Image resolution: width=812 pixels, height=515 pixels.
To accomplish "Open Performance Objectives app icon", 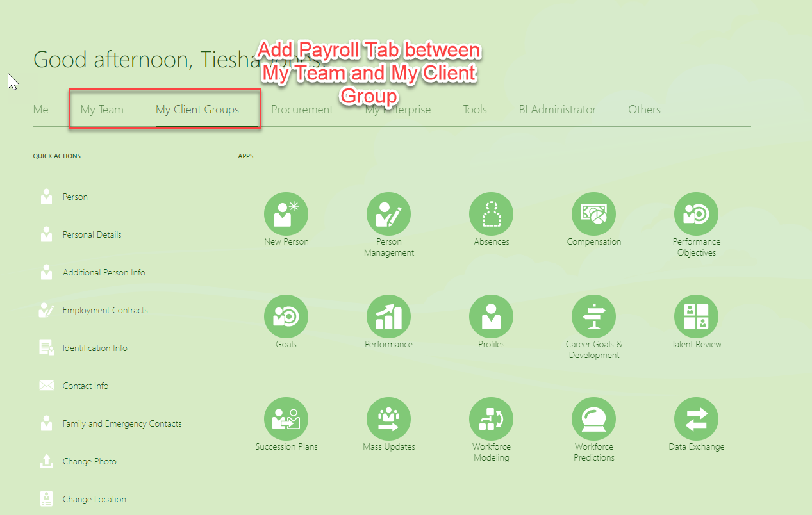I will [696, 214].
